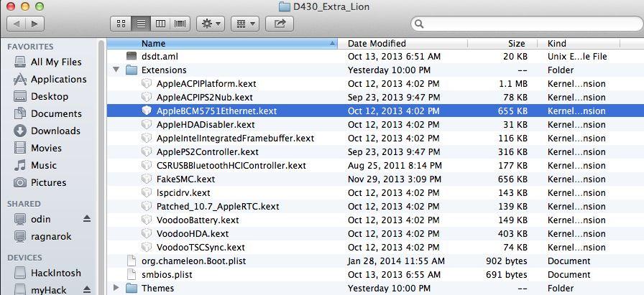Sort files by Size column

click(x=516, y=43)
